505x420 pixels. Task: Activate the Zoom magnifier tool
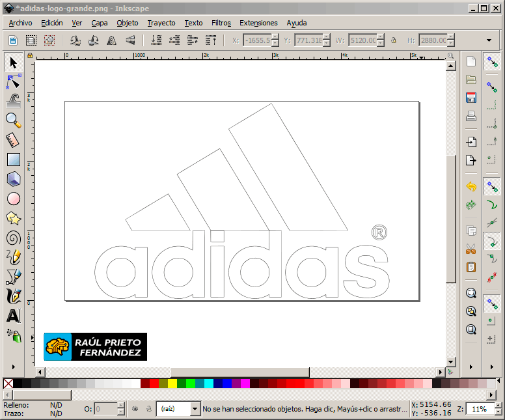click(13, 120)
